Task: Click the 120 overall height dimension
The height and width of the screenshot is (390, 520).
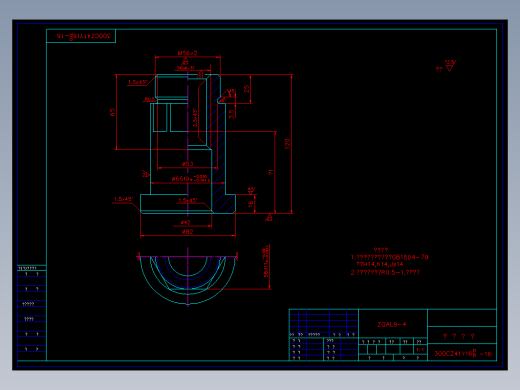Action: 287,144
